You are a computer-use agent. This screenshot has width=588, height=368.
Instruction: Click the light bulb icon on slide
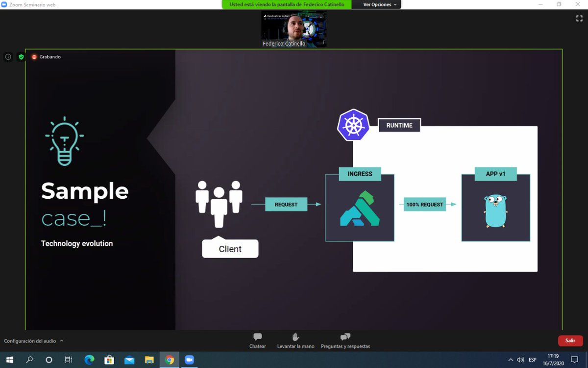(64, 141)
